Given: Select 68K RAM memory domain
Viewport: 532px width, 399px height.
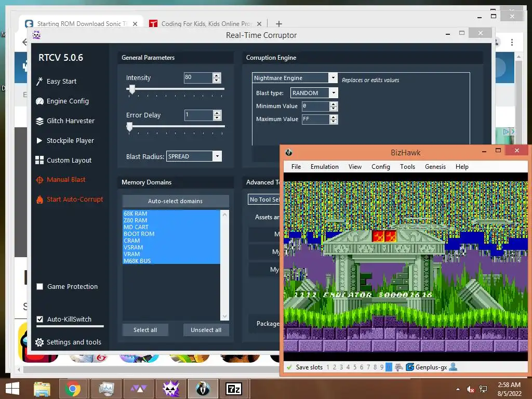Looking at the screenshot, I should click(x=171, y=214).
